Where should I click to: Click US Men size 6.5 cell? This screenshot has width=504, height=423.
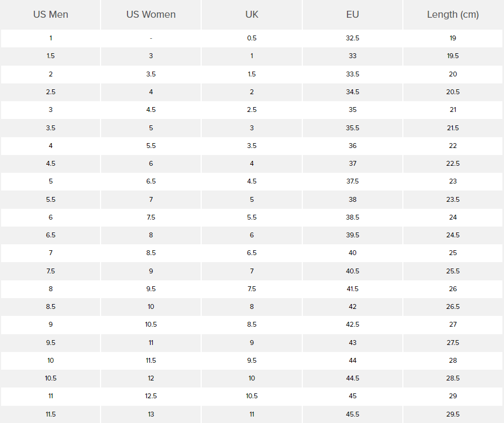pos(51,235)
